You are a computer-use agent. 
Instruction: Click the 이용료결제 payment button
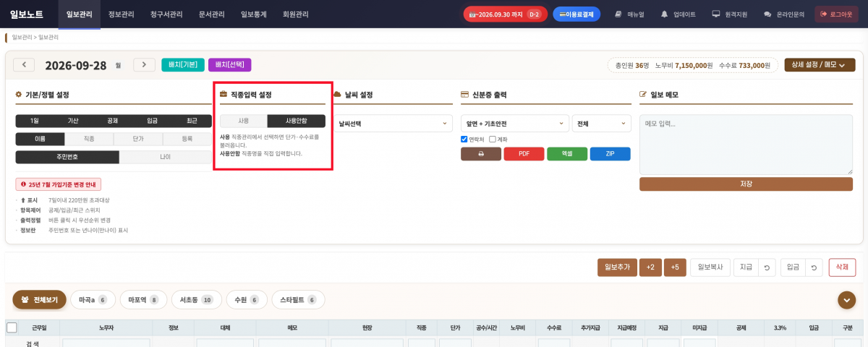click(576, 14)
